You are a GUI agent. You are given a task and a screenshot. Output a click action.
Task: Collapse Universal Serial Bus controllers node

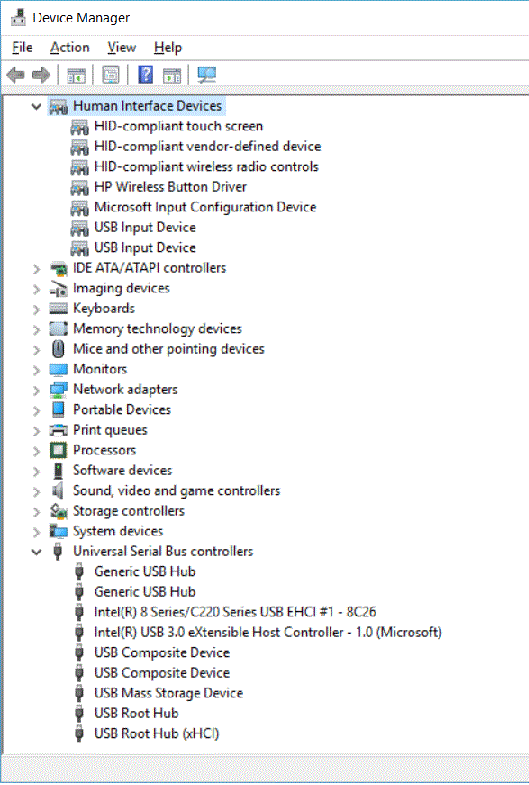pyautogui.click(x=36, y=552)
